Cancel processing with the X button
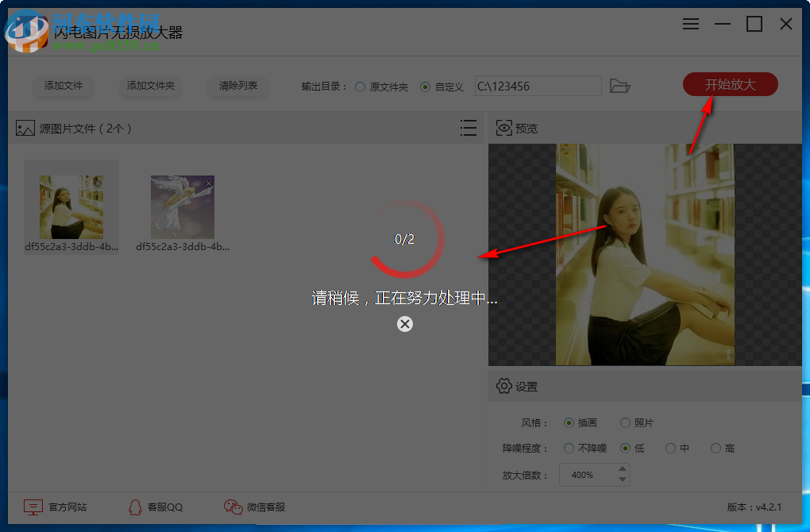 405,324
